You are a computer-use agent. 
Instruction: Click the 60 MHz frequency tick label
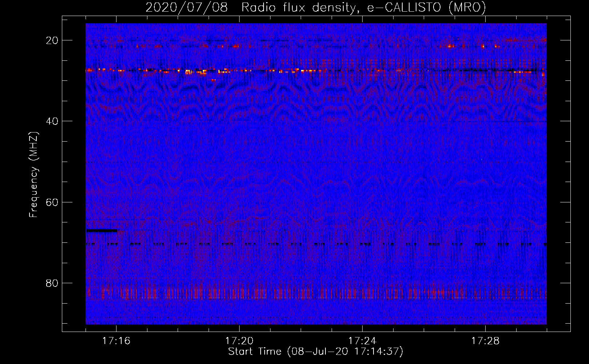(x=52, y=202)
